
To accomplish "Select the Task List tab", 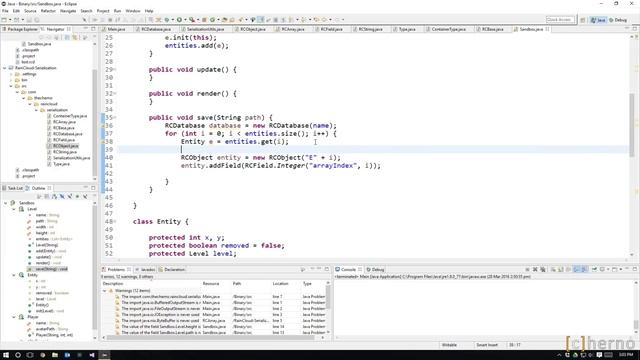I will (x=13, y=188).
